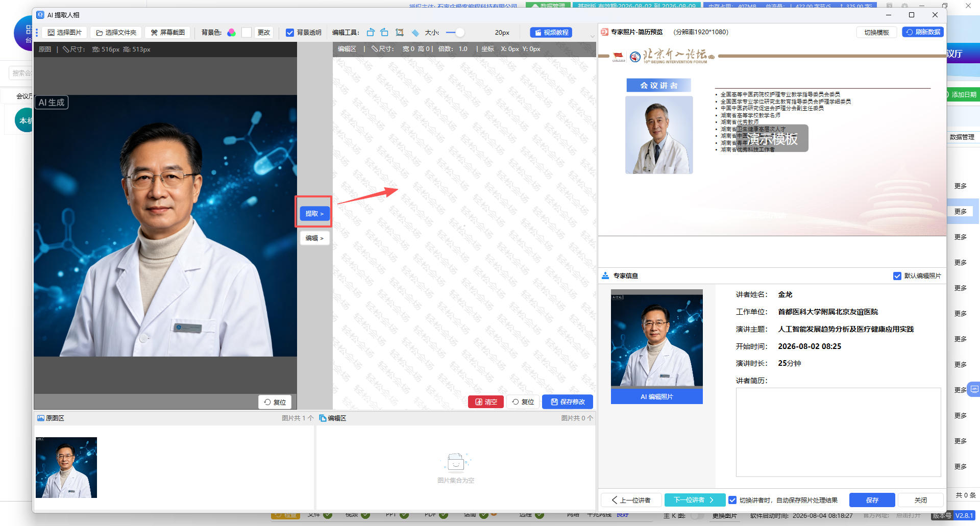Click the 专家信息 person icon
This screenshot has width=980, height=526.
click(605, 275)
